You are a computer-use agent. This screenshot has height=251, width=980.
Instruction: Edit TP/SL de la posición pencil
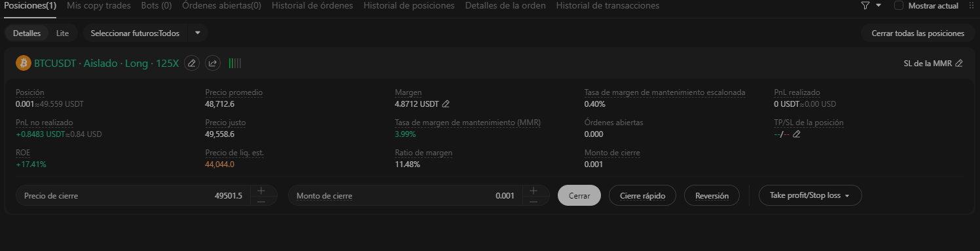click(797, 134)
